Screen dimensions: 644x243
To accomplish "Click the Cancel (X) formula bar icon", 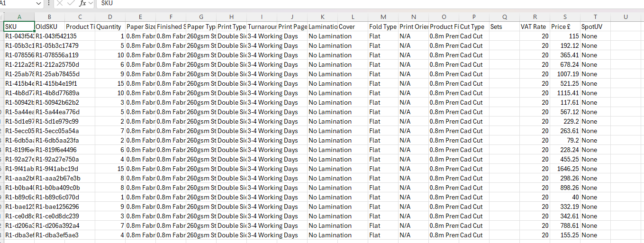I will [60, 3].
